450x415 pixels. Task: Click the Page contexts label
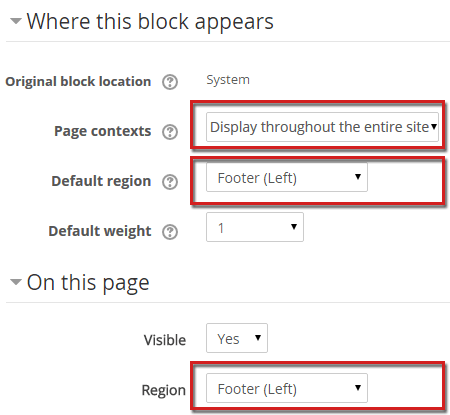click(103, 131)
